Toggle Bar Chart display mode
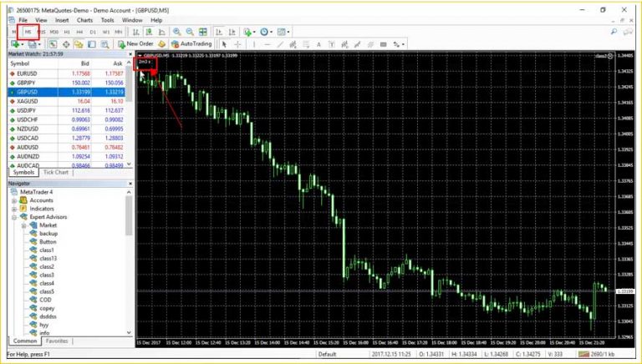642x364 pixels. 136,32
